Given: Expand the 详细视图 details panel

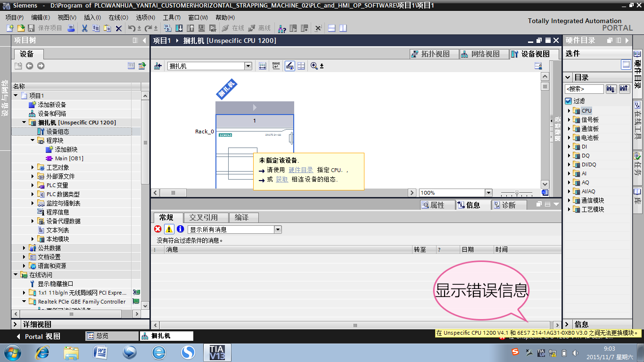Looking at the screenshot, I should point(16,324).
